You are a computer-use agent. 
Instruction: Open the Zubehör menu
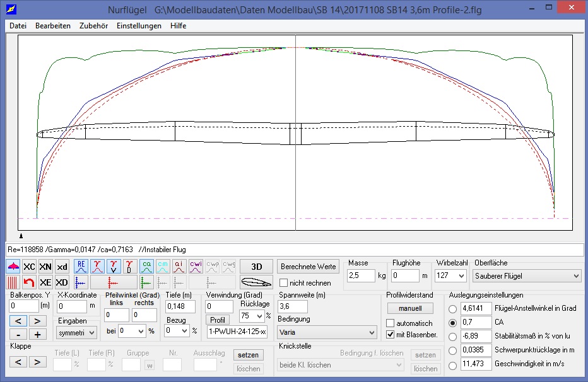(93, 26)
